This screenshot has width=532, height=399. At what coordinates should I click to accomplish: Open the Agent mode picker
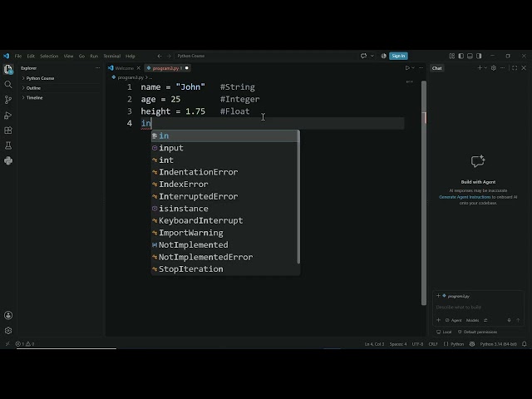pyautogui.click(x=453, y=320)
